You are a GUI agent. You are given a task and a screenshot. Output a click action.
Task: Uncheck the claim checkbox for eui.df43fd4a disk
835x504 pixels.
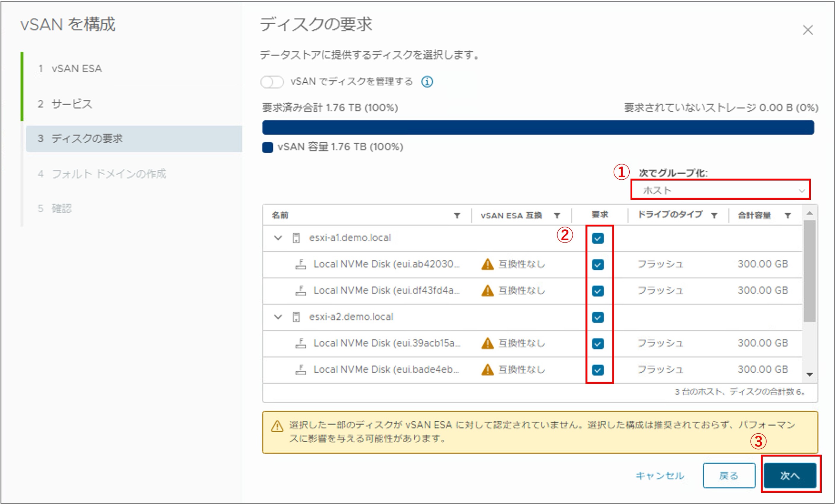[x=598, y=291]
